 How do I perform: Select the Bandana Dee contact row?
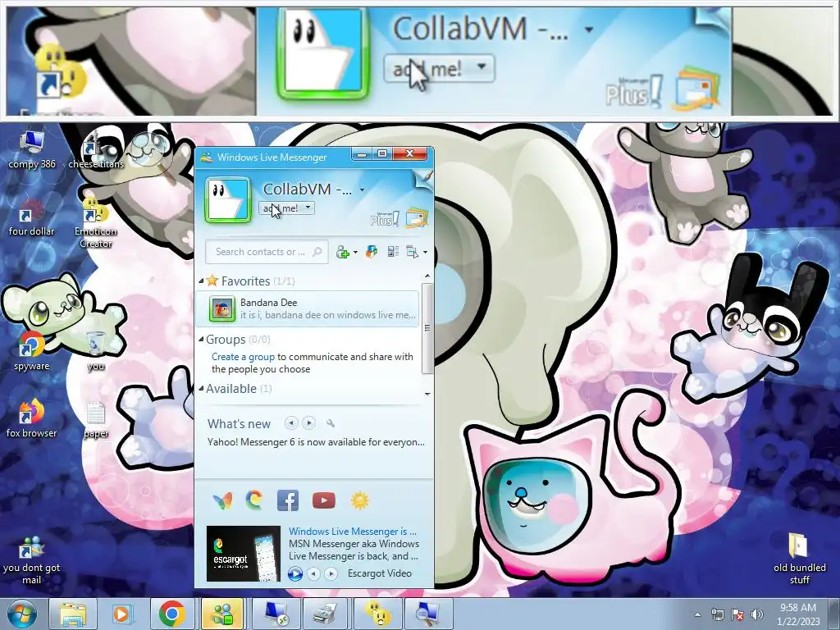(x=308, y=308)
